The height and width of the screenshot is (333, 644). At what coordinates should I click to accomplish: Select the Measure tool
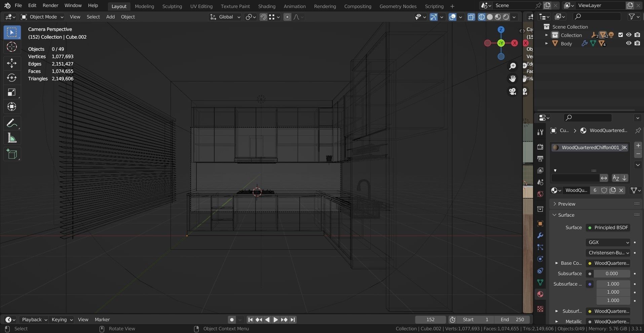pos(12,138)
